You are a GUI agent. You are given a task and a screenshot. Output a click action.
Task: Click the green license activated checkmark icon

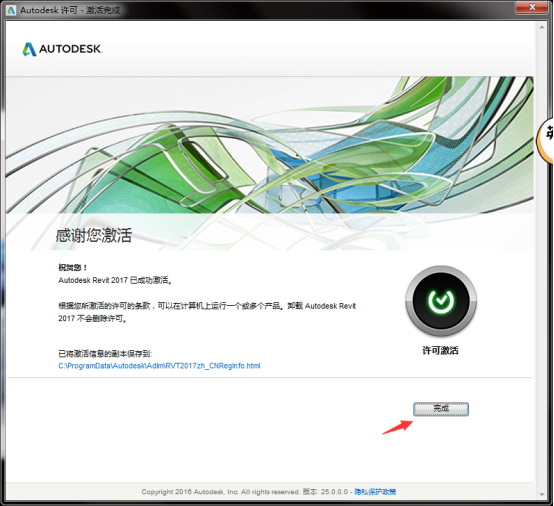click(441, 301)
